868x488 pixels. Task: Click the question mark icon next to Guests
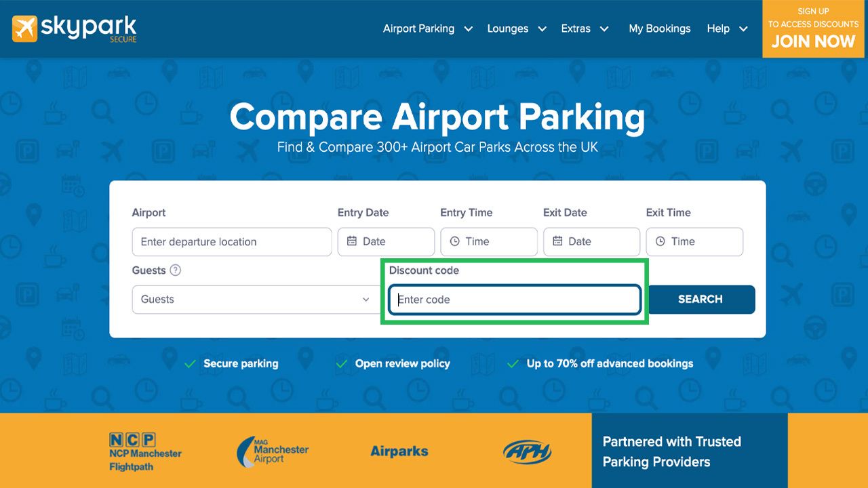pos(176,270)
